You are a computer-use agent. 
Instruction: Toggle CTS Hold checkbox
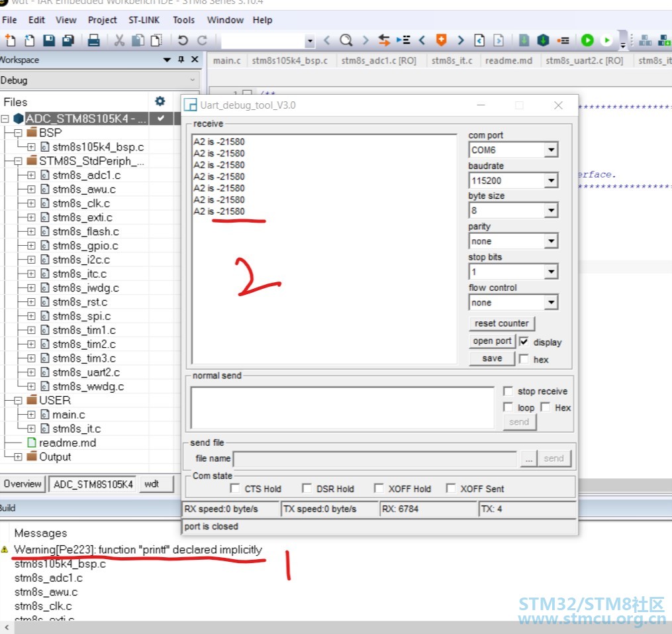tap(234, 488)
